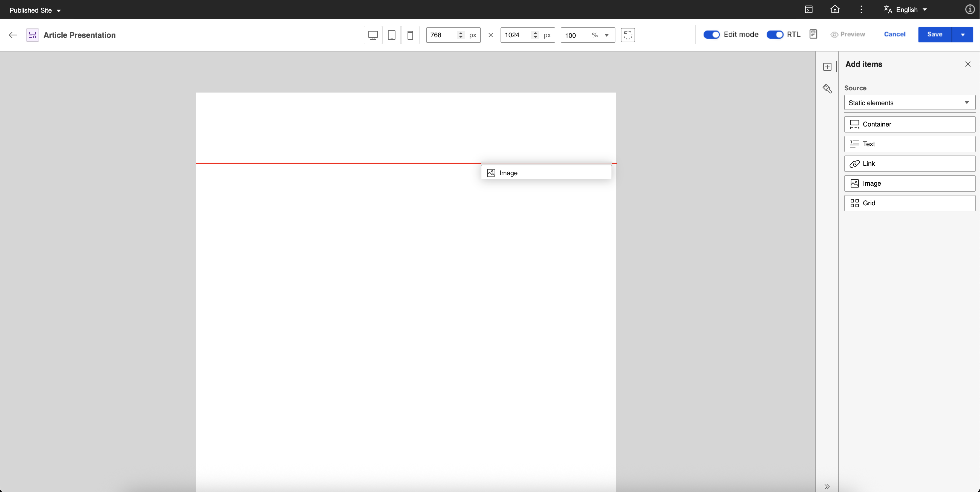Viewport: 980px width, 492px height.
Task: Select the Image element in Add items
Action: coord(910,183)
